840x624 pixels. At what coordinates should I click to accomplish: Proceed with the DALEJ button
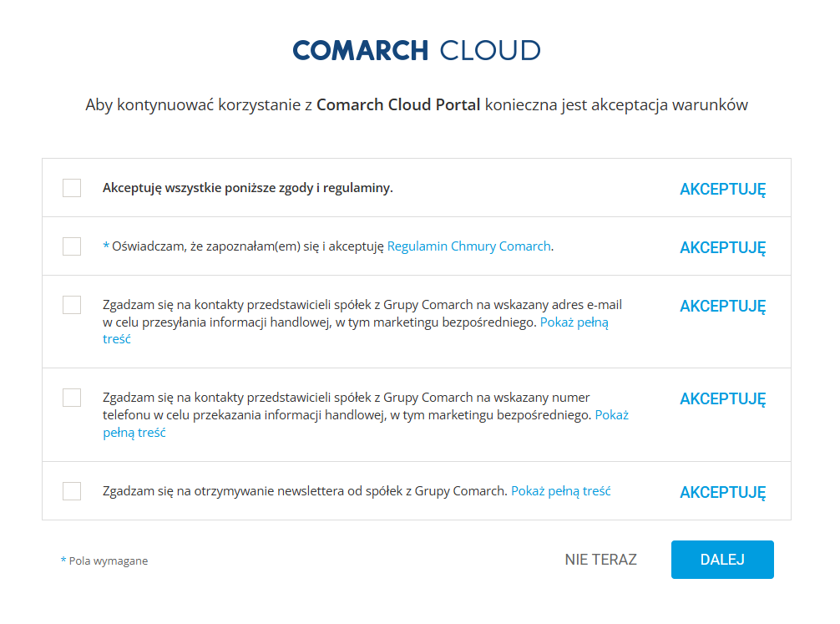coord(722,560)
